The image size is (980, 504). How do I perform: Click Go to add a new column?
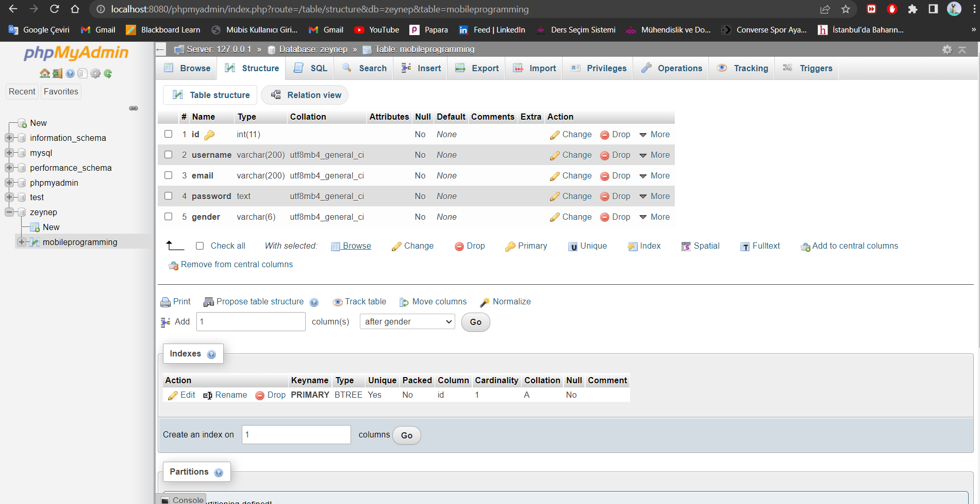pos(475,322)
